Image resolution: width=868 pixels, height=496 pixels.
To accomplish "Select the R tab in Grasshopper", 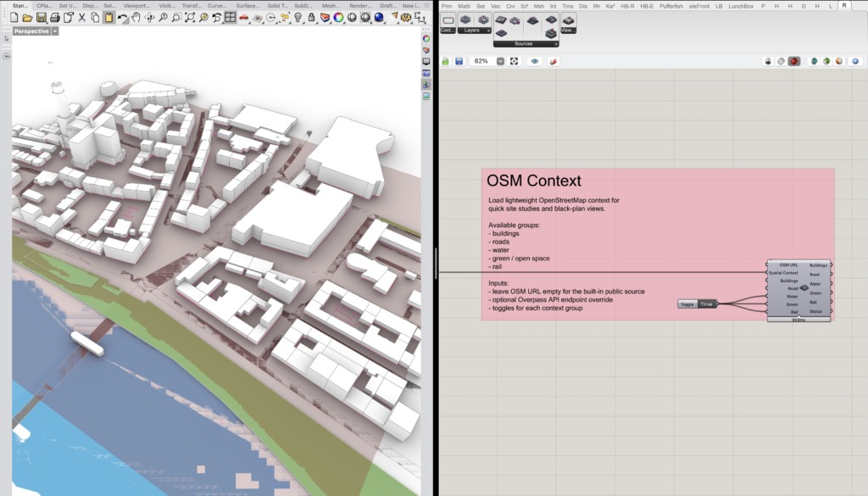I will [843, 6].
